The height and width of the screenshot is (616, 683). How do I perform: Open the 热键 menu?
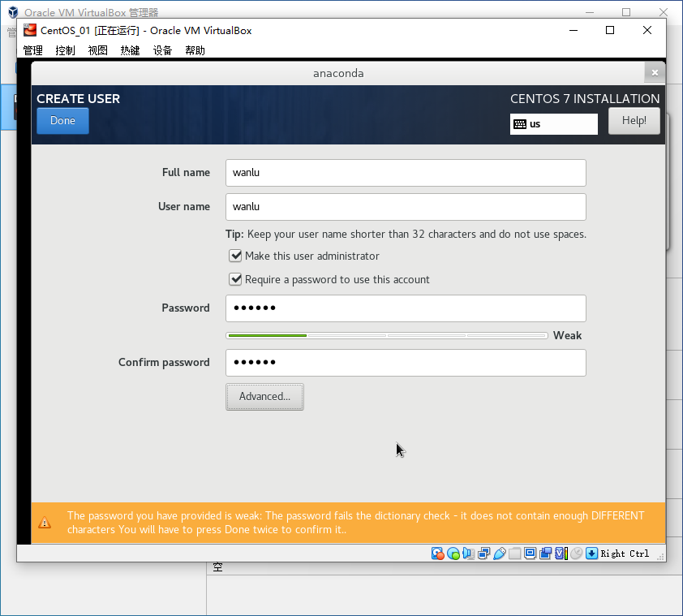[131, 50]
